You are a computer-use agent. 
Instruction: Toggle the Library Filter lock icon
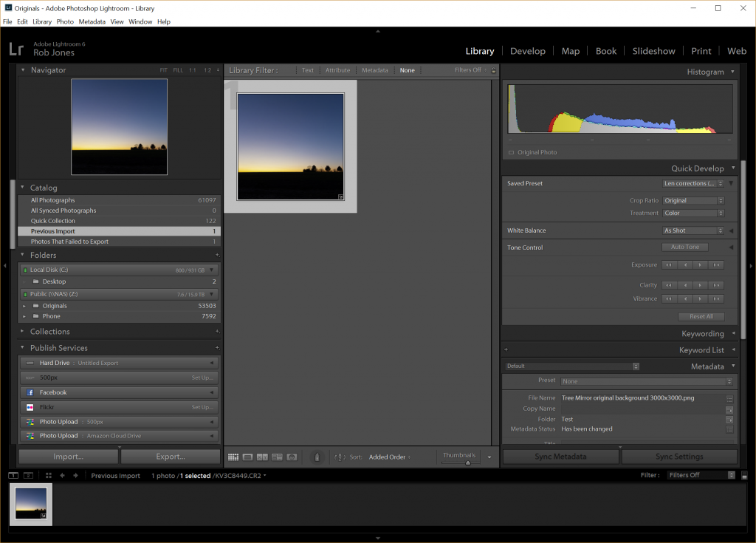(494, 70)
